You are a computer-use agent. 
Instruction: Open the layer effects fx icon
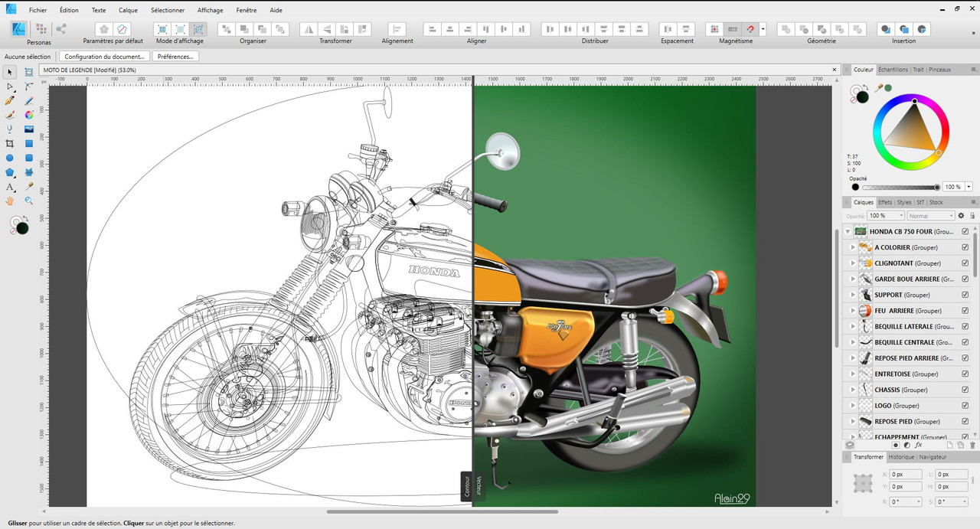(919, 445)
